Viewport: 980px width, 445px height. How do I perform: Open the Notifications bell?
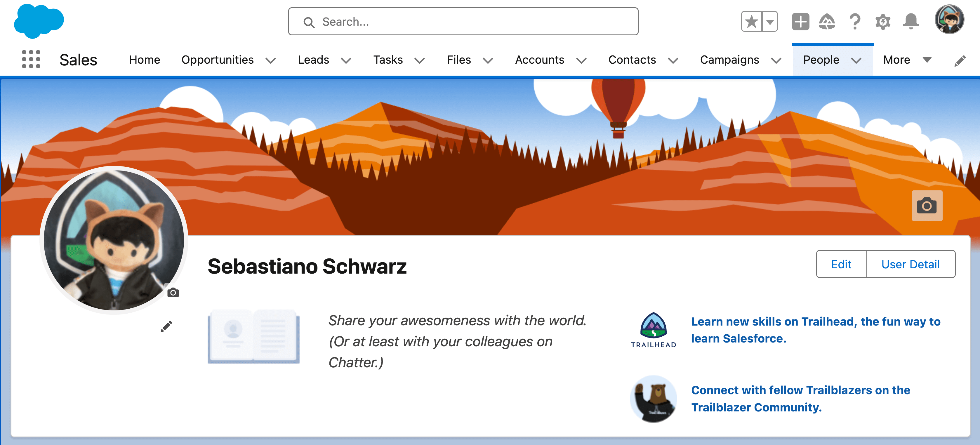click(911, 22)
